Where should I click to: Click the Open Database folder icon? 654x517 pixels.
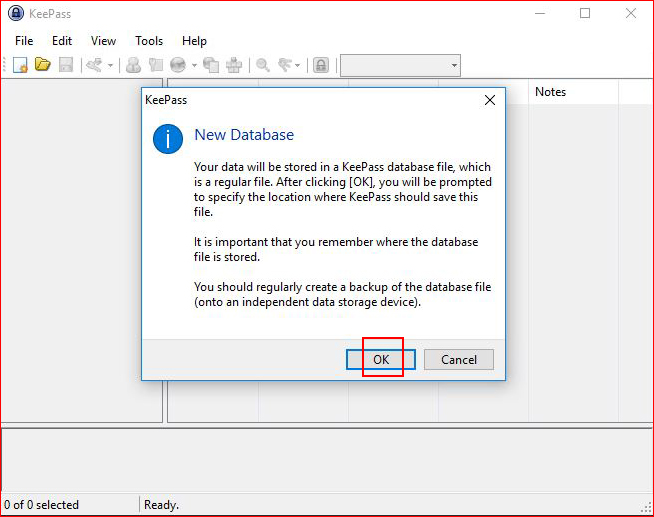pos(43,65)
